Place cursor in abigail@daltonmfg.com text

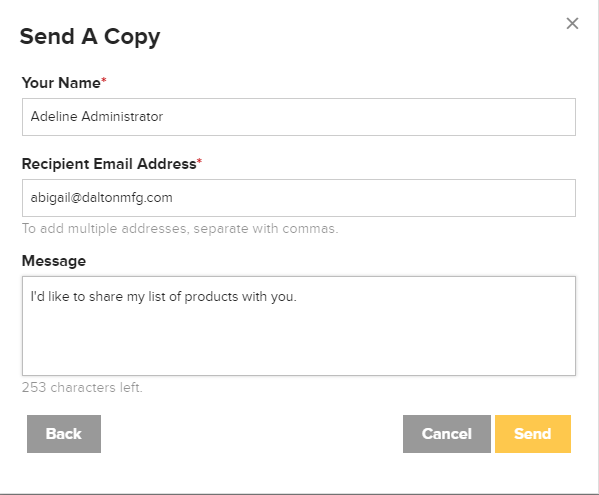[102, 198]
